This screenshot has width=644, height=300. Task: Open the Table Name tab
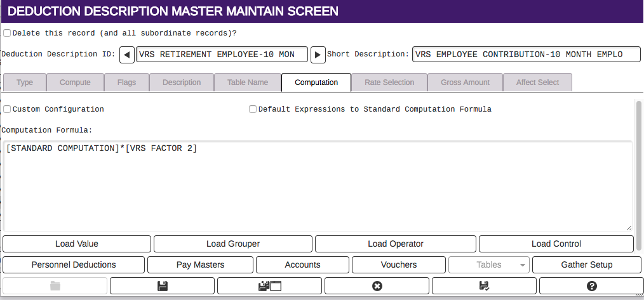point(248,82)
